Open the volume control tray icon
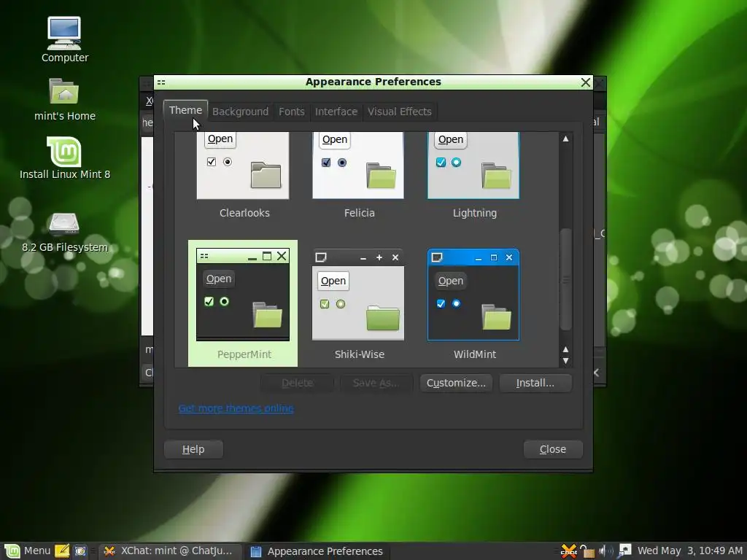Screen dimensions: 747x560 coord(605,551)
